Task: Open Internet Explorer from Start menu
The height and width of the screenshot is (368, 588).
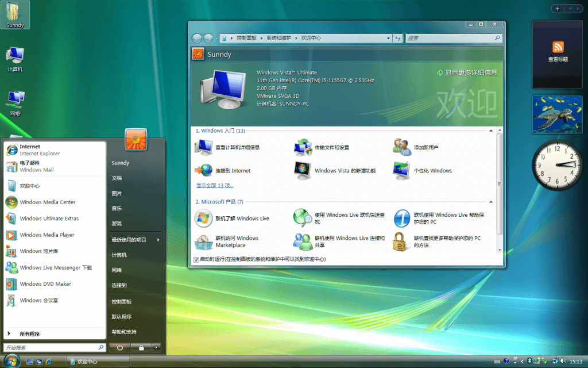Action: (55, 150)
